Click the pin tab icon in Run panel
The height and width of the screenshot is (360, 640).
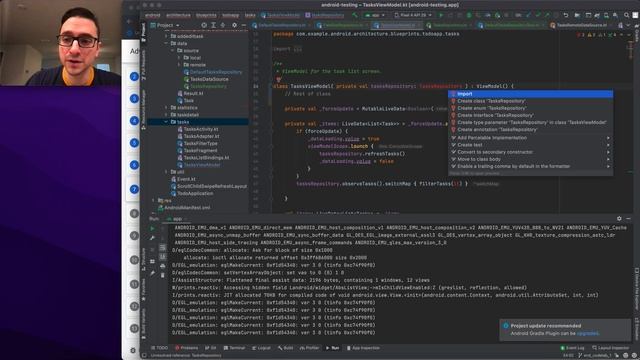tap(152, 273)
